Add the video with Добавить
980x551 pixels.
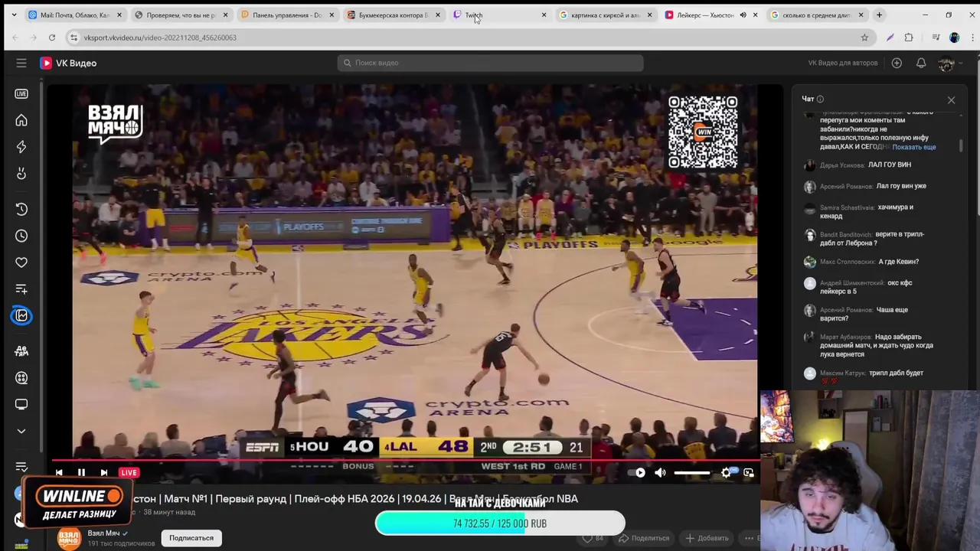(x=707, y=538)
